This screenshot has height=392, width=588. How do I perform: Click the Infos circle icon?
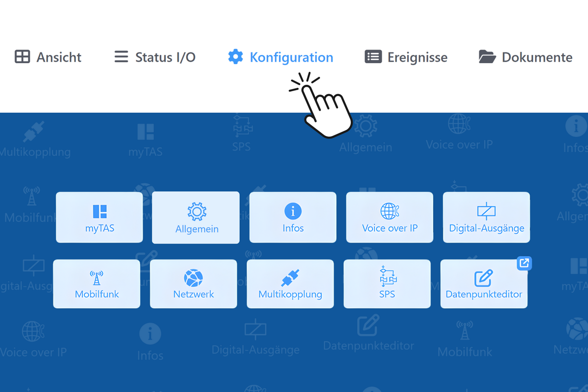coord(293,212)
